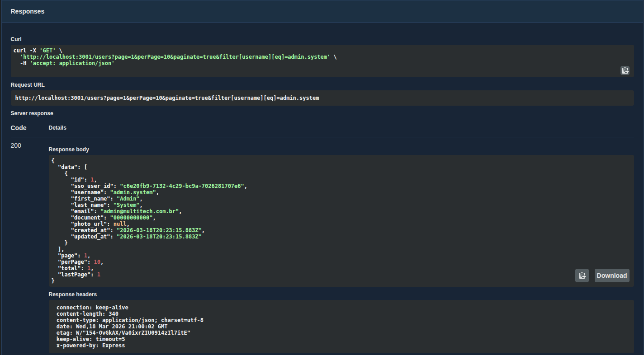Click the etag response header line

pyautogui.click(x=123, y=333)
